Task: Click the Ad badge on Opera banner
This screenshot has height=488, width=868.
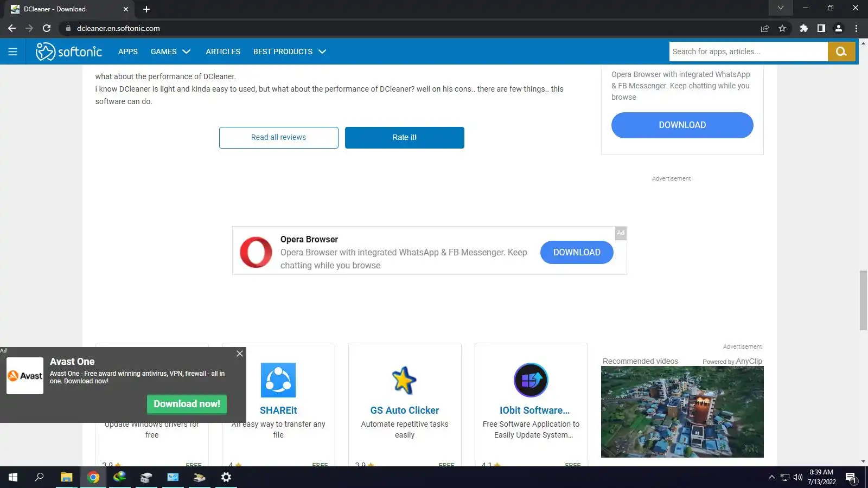Action: [x=621, y=233]
